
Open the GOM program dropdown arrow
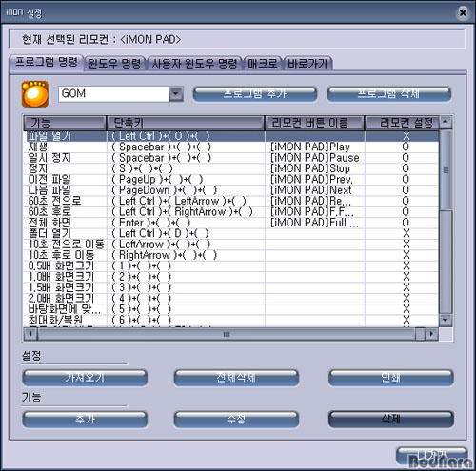[176, 94]
